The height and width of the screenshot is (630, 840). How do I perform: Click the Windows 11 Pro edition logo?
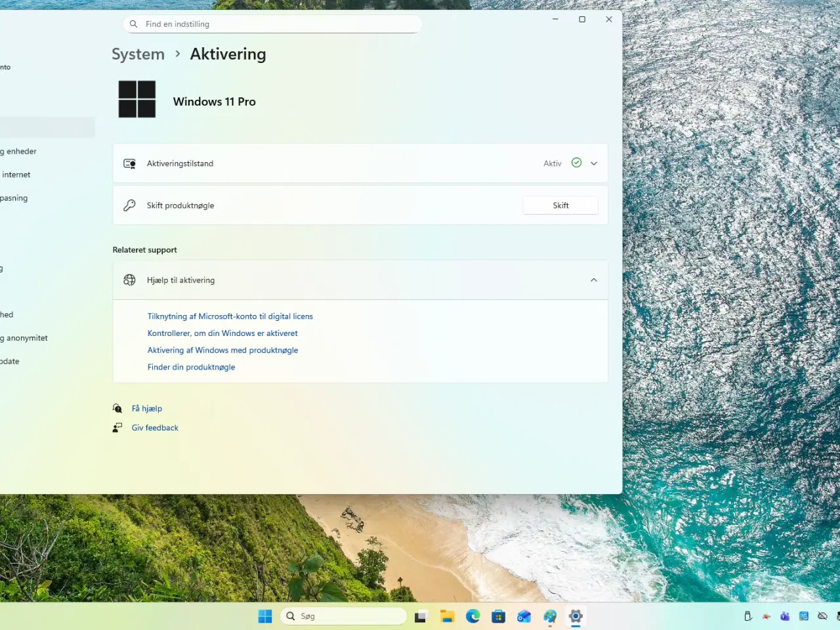[136, 98]
